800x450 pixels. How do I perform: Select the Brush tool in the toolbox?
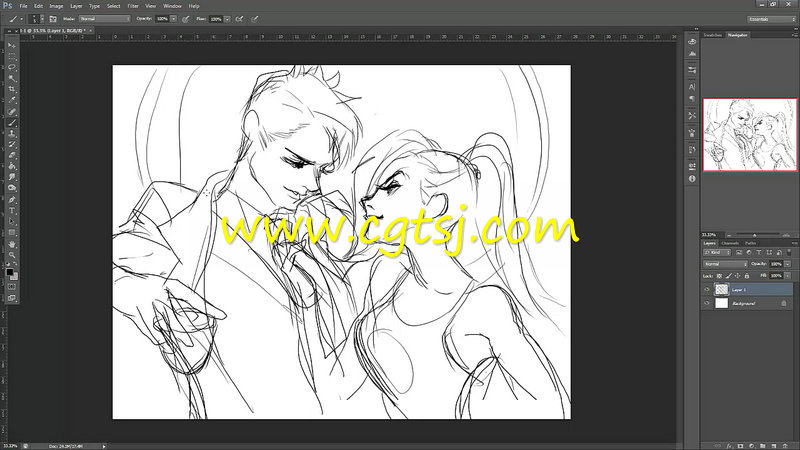[12, 122]
